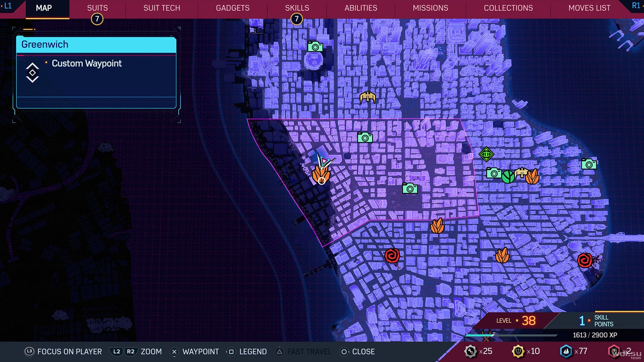
Task: Open the LEGEND
Action: (247, 352)
